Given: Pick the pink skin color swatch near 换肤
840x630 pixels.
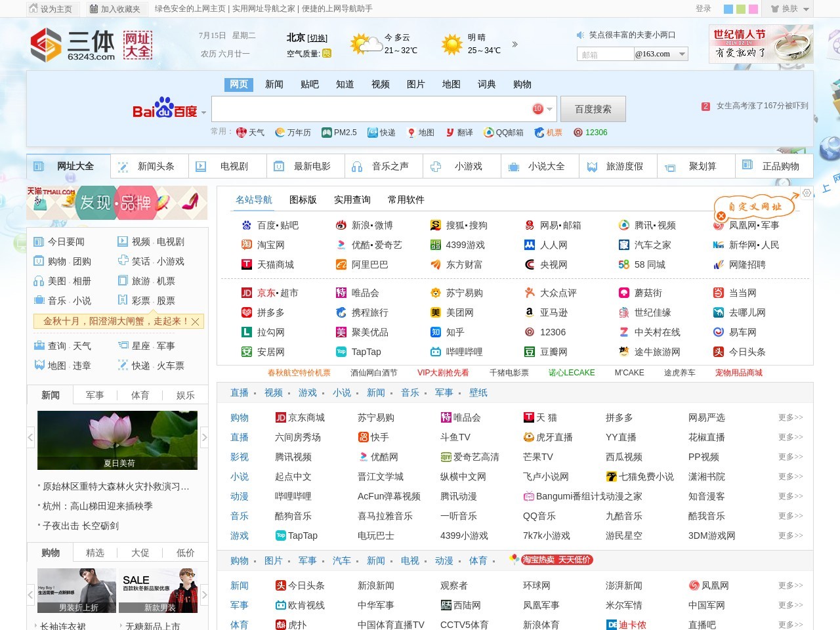Looking at the screenshot, I should (753, 10).
